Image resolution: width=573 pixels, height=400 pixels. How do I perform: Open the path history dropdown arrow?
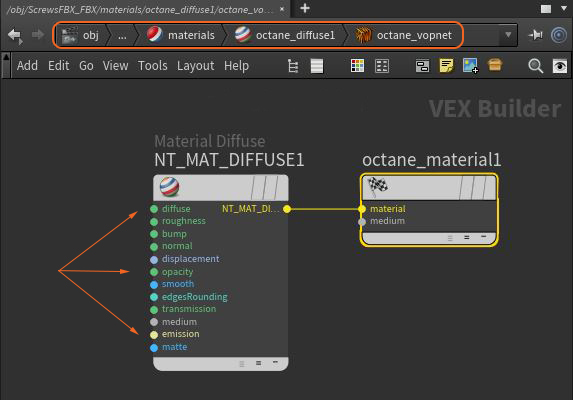508,35
